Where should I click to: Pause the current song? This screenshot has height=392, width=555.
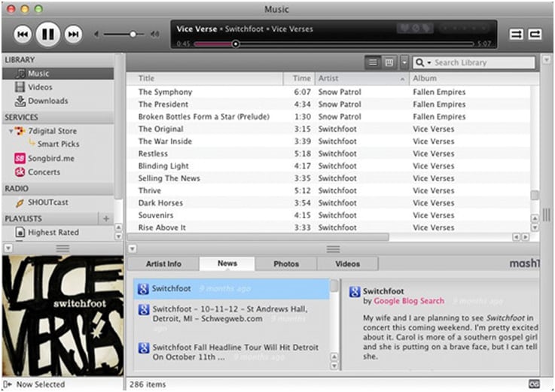(x=47, y=35)
